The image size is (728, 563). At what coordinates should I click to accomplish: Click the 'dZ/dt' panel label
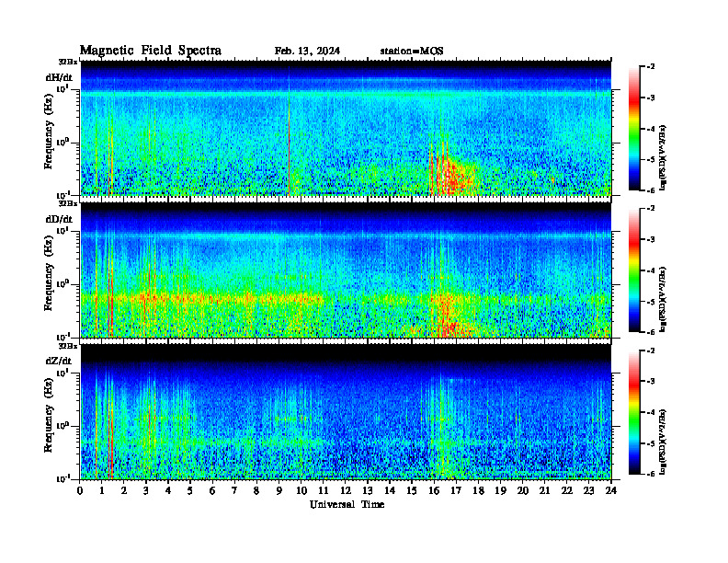59,361
